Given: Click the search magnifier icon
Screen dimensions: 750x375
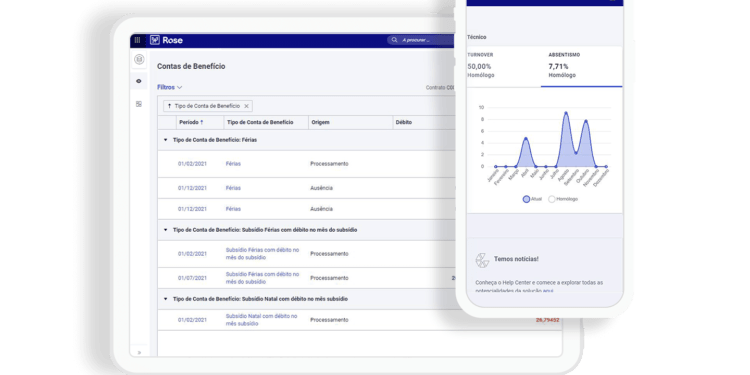Looking at the screenshot, I should point(394,40).
